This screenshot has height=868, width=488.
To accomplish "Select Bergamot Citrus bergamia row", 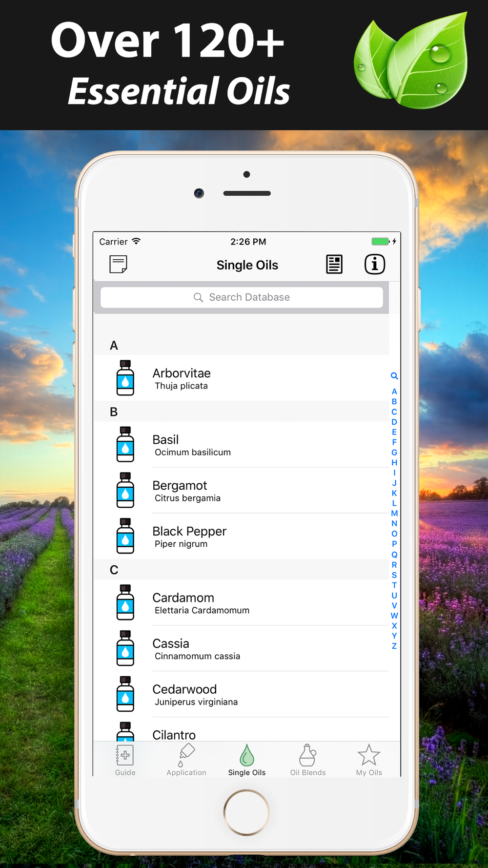I will [241, 490].
